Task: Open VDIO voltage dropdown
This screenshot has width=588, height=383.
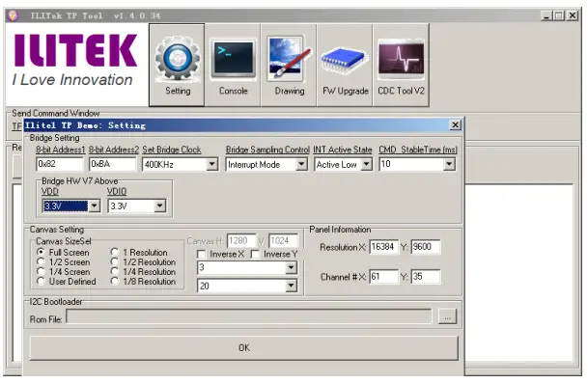Action: [x=159, y=205]
